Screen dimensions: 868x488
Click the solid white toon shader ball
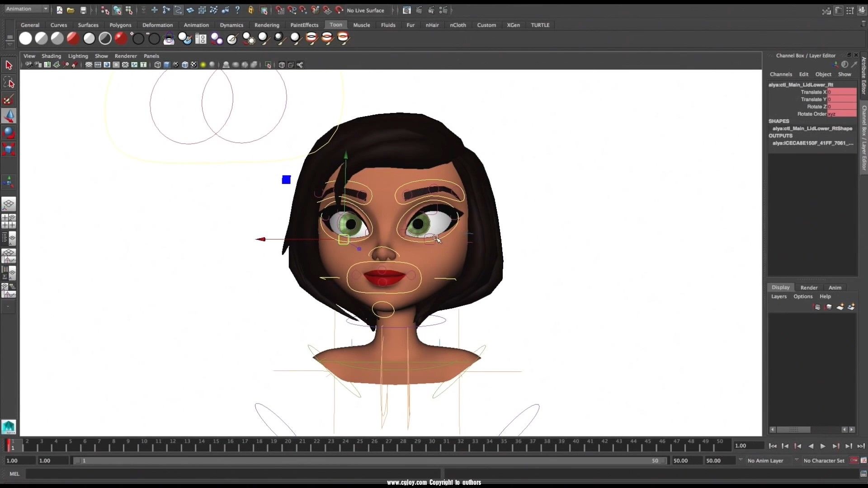click(25, 39)
